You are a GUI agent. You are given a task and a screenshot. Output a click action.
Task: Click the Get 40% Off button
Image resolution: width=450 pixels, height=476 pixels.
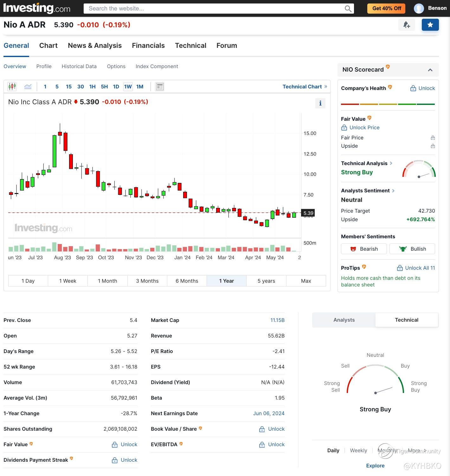(x=387, y=8)
